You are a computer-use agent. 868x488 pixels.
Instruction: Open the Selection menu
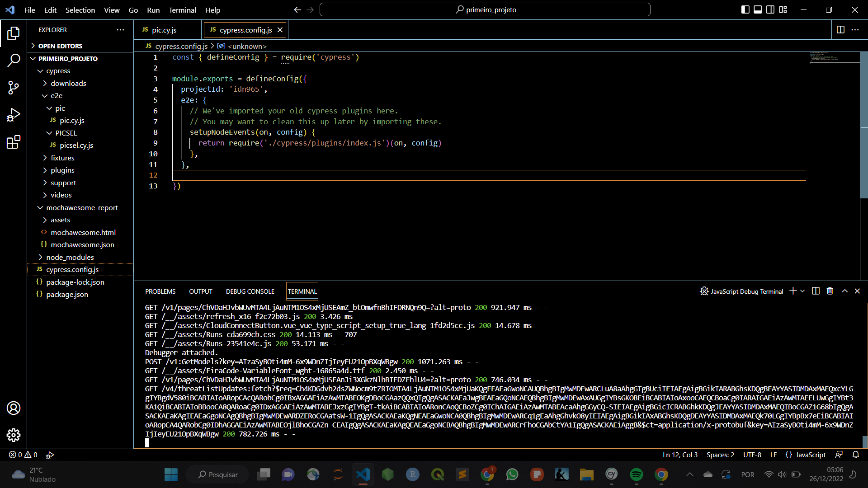[x=80, y=10]
